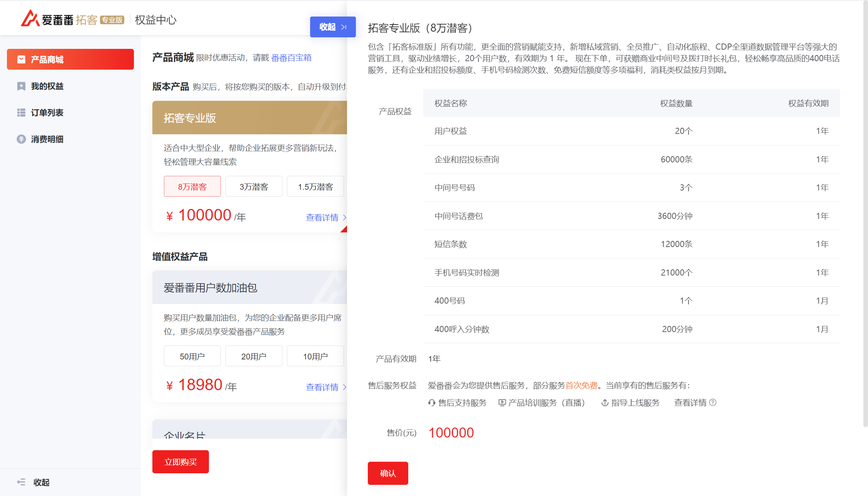Click the 产品商城 sidebar icon

(22, 59)
